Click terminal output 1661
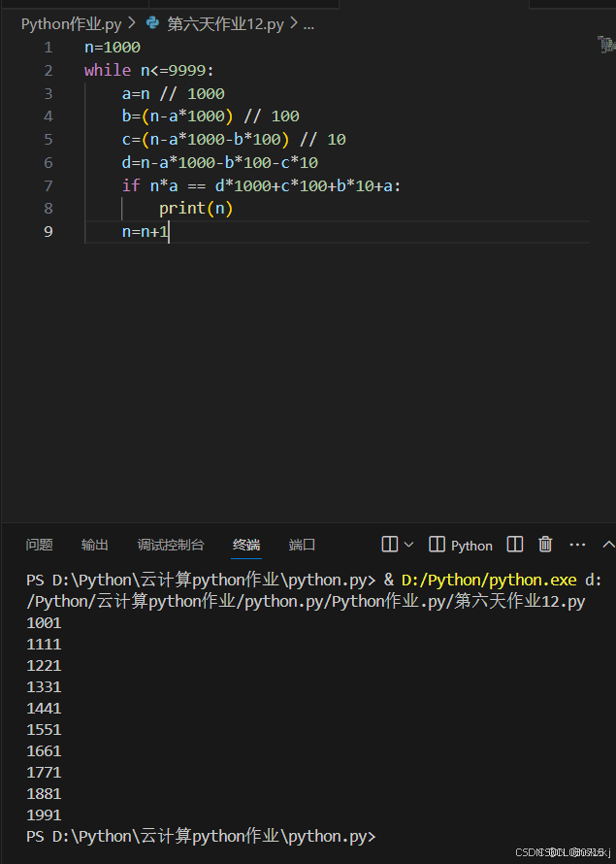 click(44, 751)
